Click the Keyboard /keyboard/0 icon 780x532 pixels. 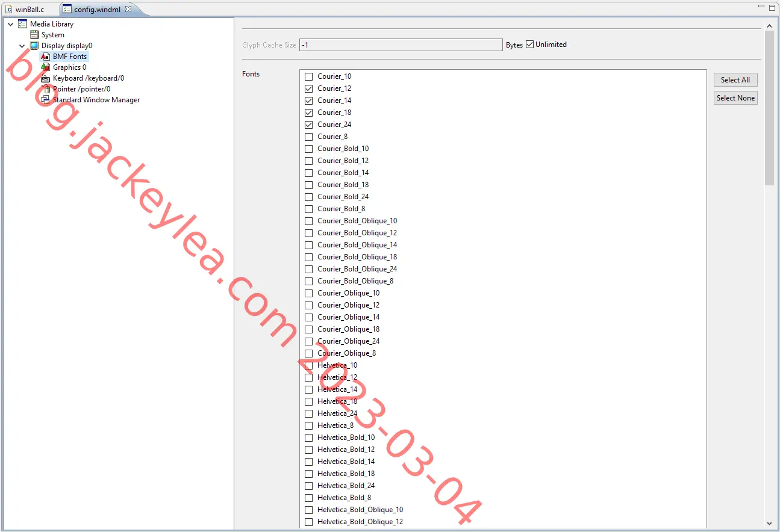(x=45, y=78)
